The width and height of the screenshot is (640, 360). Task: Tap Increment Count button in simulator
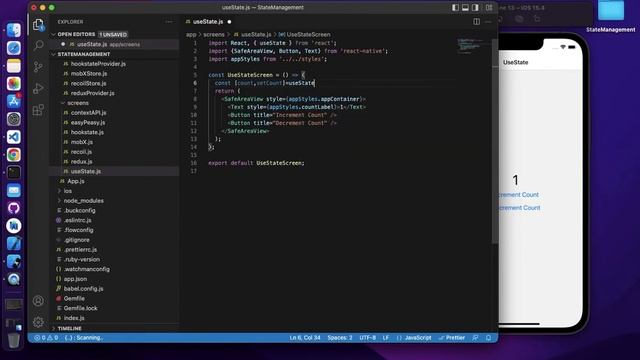[518, 195]
